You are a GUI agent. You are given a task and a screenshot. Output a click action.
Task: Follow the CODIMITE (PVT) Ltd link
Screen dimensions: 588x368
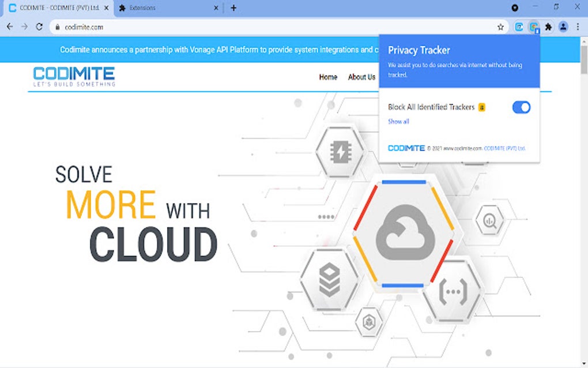pos(504,148)
